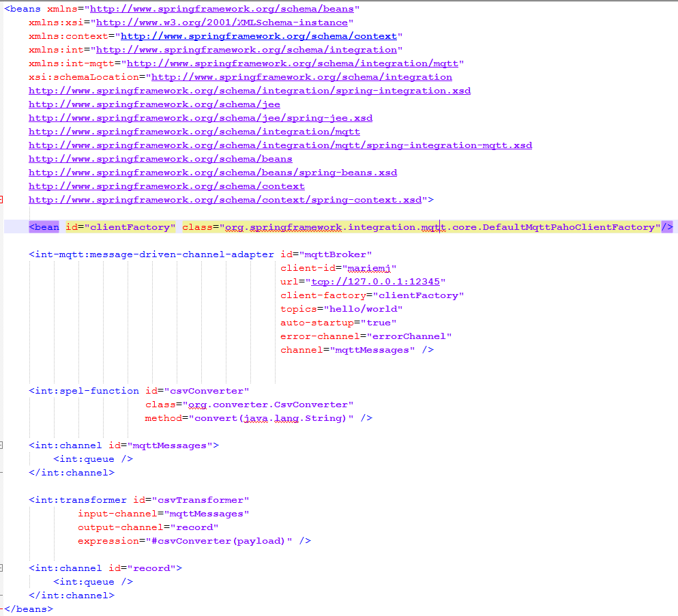Click the method="convert(java.lang.String)" attribute
The image size is (678, 616).
coord(250,418)
